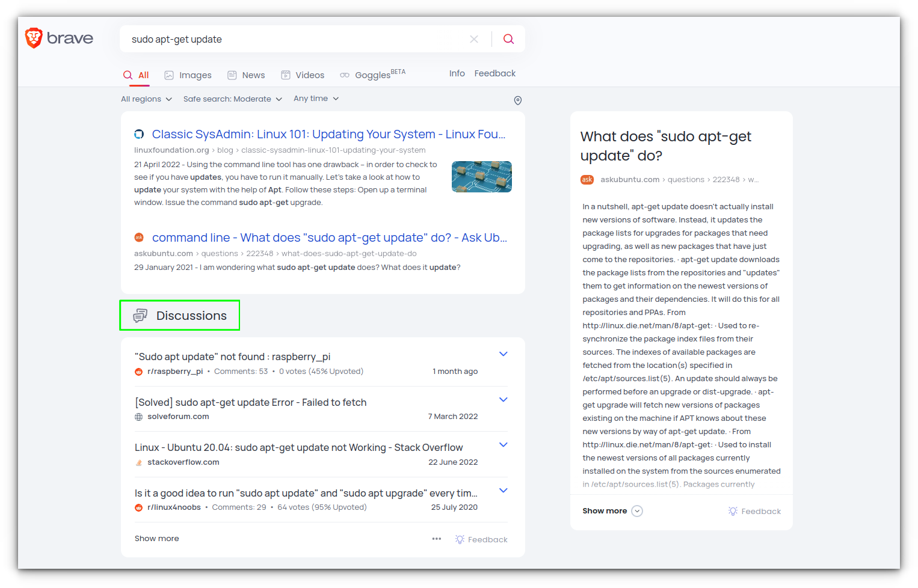The image size is (918, 588).
Task: Open "Sudo apt update" not found raspberry_pi discussion
Action: (232, 357)
